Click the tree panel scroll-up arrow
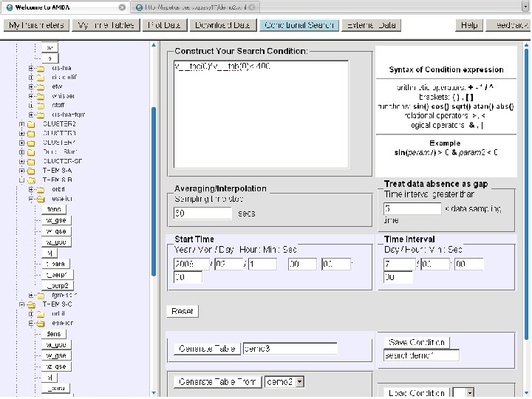 (154, 45)
